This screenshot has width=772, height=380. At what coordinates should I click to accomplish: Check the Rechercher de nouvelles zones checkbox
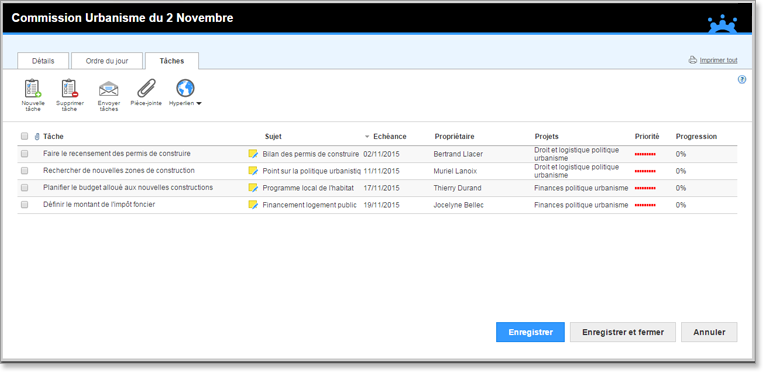pos(25,171)
